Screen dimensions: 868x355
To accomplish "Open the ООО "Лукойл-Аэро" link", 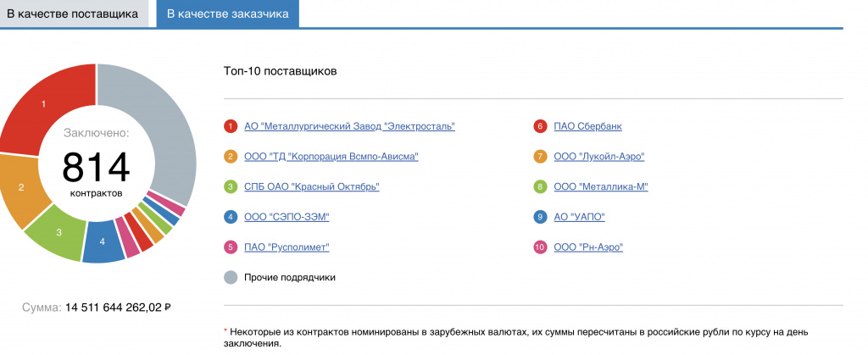I will [599, 157].
